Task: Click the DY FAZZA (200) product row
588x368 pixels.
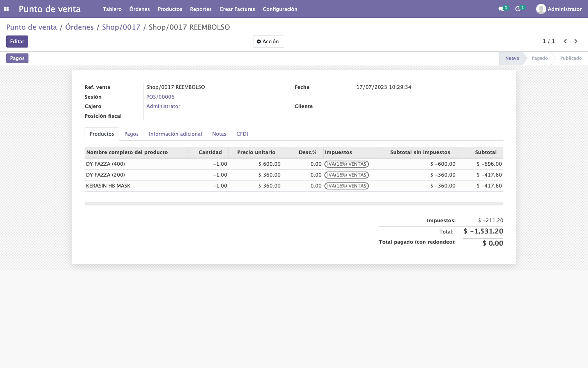Action: tap(294, 175)
